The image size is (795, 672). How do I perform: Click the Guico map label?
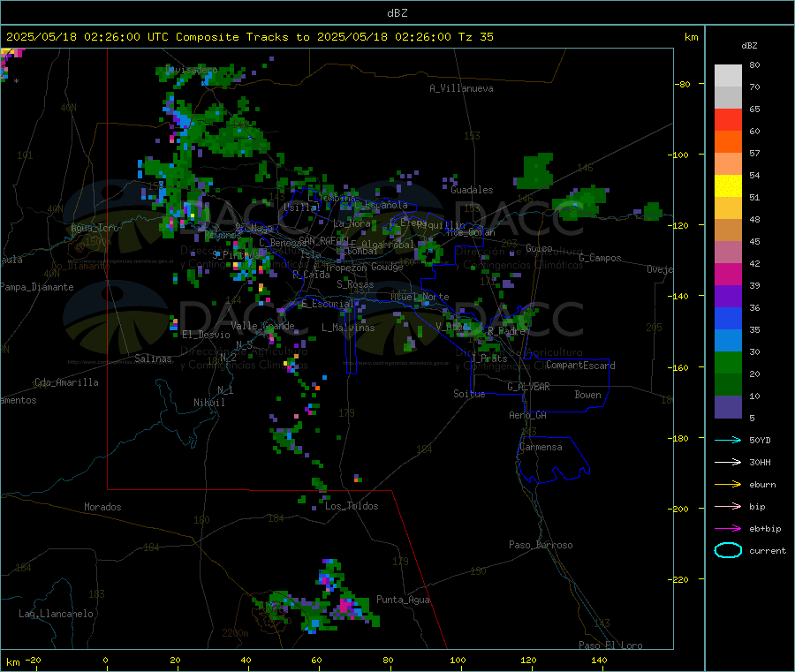click(x=539, y=248)
